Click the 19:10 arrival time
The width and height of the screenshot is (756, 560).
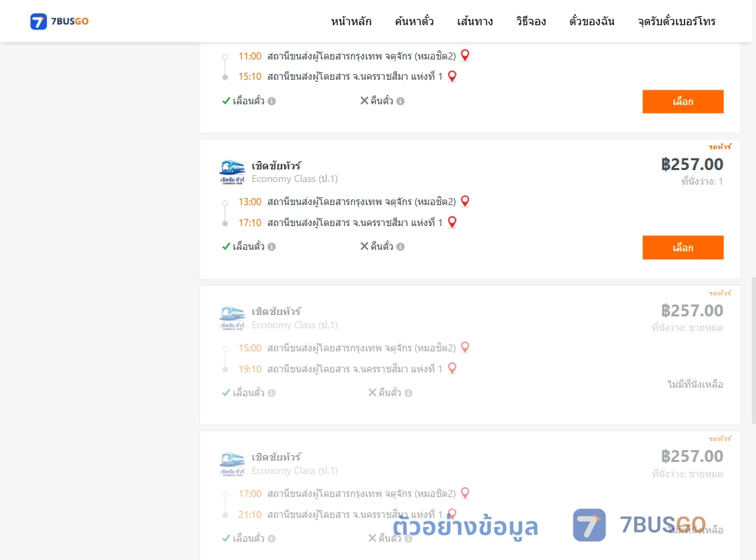[250, 369]
